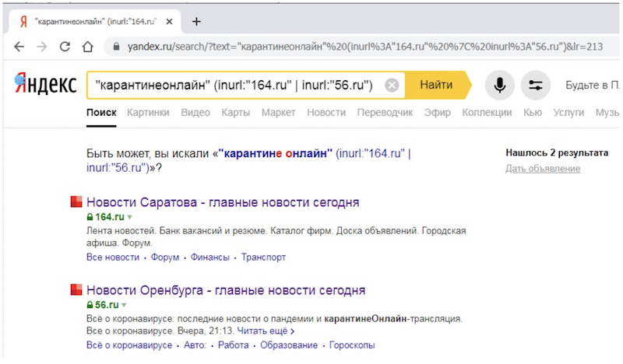
Task: Reload the current page
Action: (65, 47)
